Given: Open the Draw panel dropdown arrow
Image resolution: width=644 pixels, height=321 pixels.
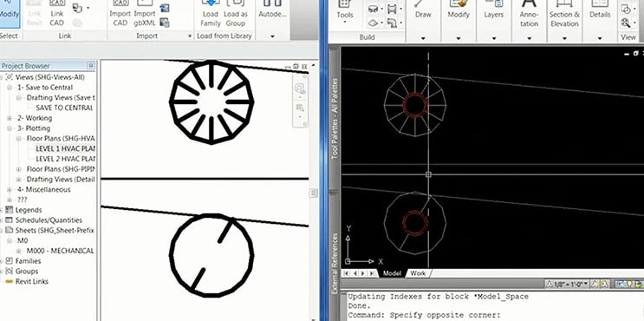Looking at the screenshot, I should click(423, 38).
